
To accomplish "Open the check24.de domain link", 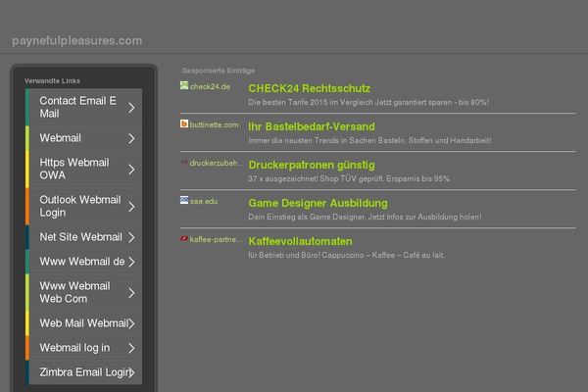I will [210, 86].
